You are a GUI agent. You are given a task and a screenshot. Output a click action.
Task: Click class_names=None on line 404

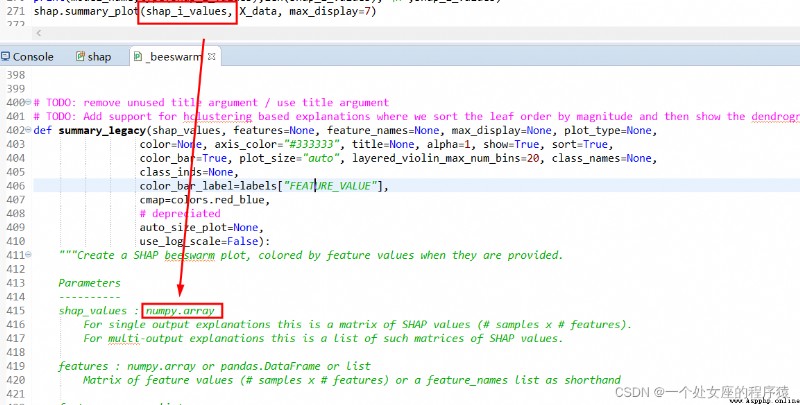click(x=602, y=158)
